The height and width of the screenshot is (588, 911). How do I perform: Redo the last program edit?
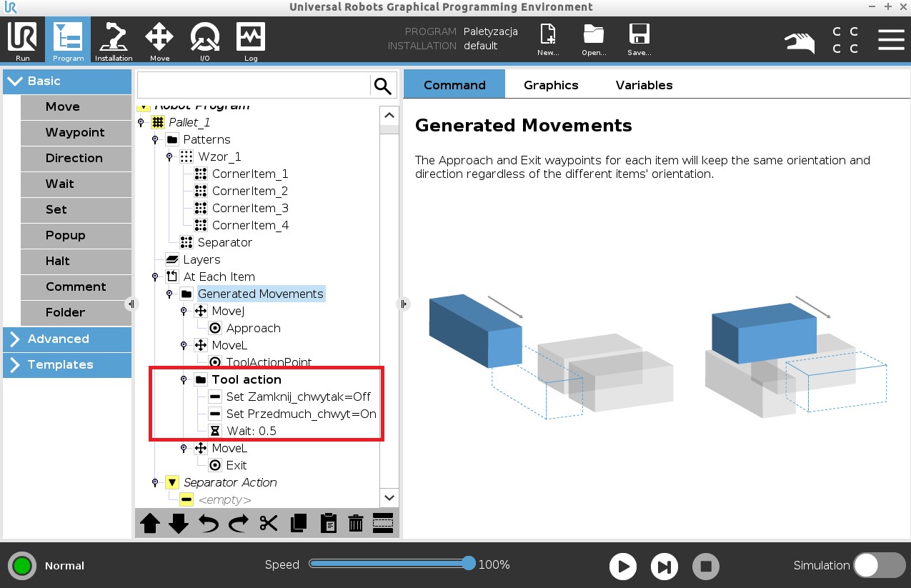tap(238, 524)
